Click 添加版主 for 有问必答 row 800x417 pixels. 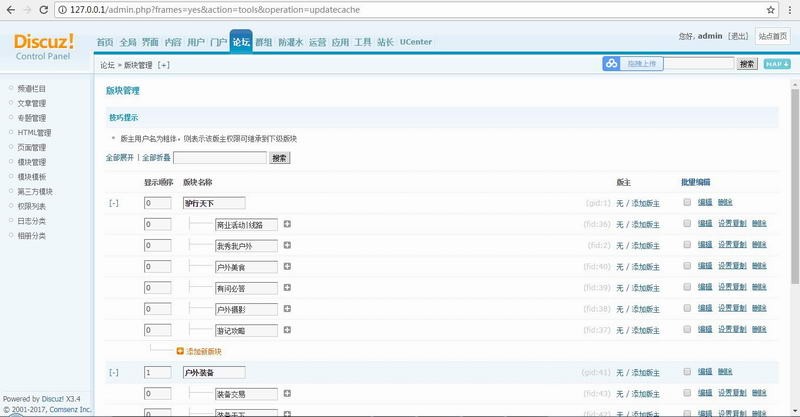click(x=645, y=288)
